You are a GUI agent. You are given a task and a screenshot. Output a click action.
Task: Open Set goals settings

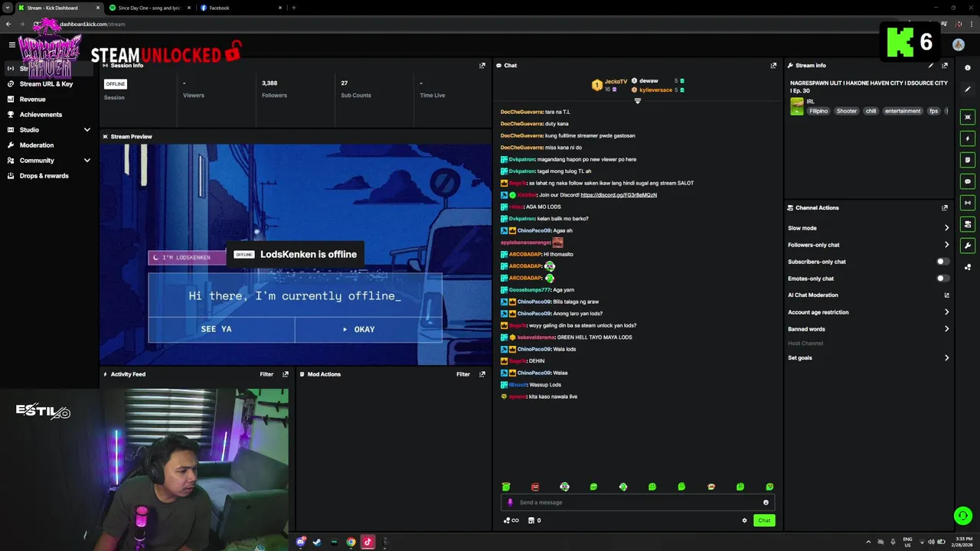tap(868, 358)
